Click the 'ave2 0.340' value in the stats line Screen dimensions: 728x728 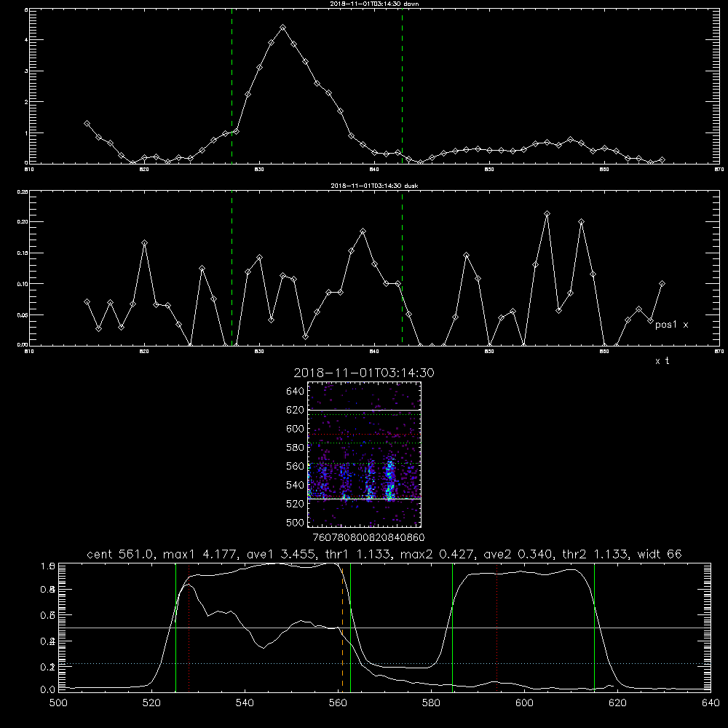click(x=518, y=554)
